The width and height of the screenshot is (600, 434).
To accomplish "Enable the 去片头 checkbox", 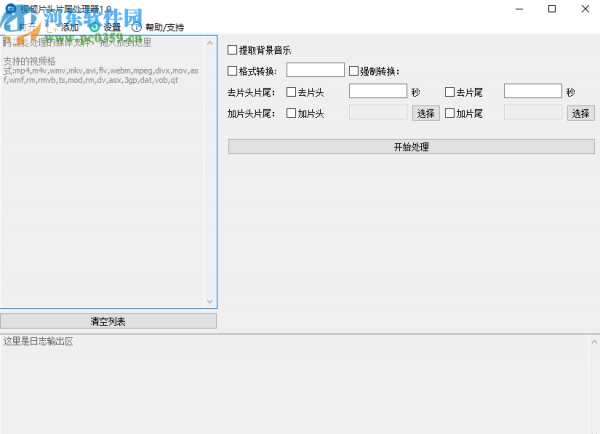I will click(292, 92).
